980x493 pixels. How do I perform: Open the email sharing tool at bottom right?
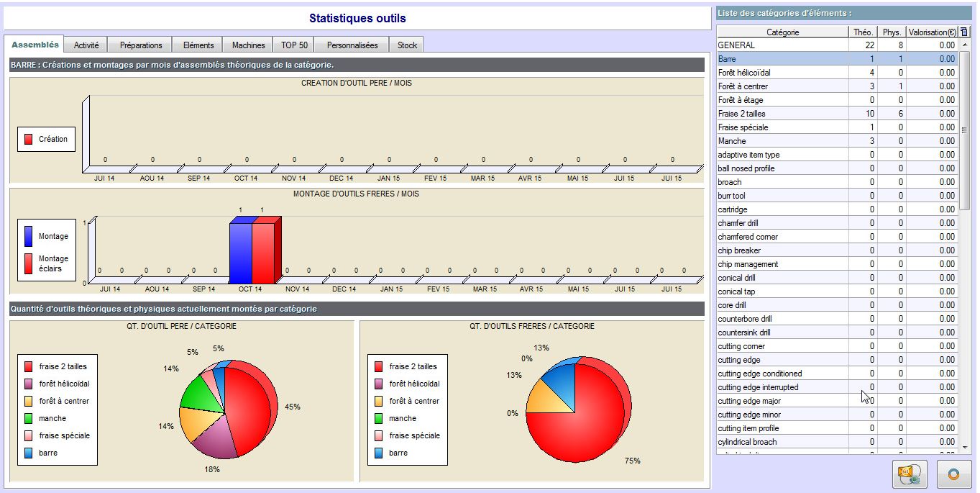pyautogui.click(x=909, y=474)
